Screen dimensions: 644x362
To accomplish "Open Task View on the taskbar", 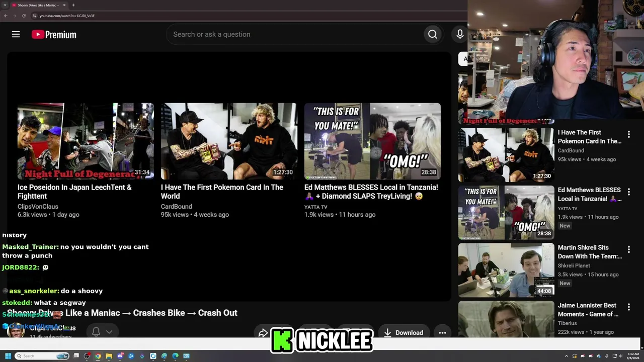I will tap(76, 356).
